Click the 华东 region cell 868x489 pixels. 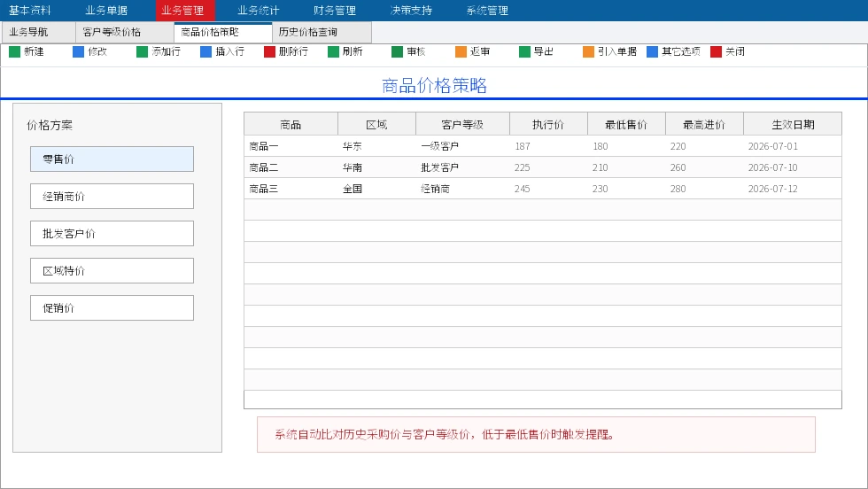[x=376, y=146]
